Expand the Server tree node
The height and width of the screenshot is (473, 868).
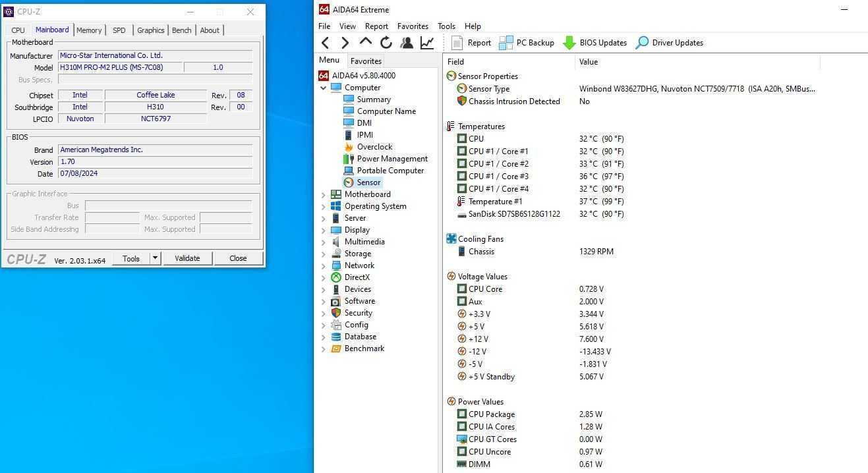click(324, 218)
